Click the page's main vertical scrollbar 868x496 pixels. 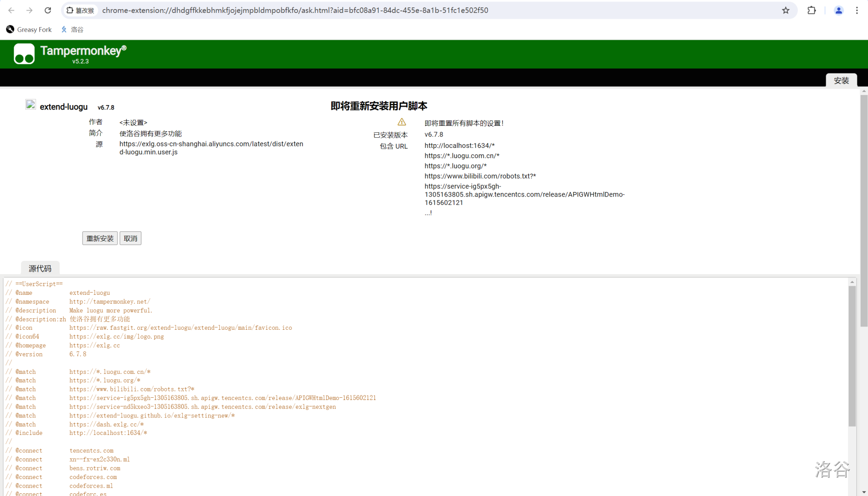tap(863, 211)
